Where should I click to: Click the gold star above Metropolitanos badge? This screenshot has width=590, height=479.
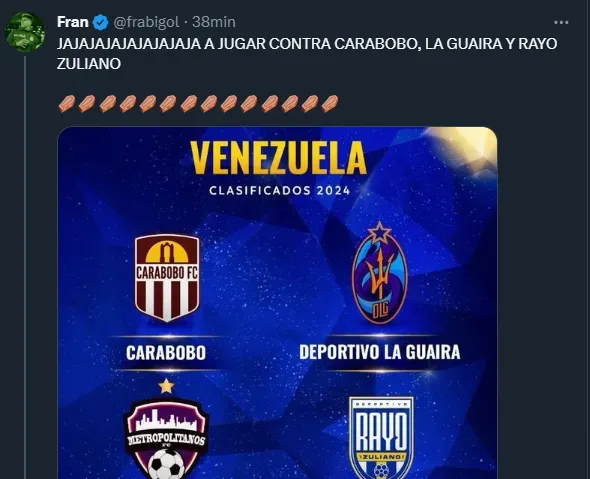click(x=166, y=386)
